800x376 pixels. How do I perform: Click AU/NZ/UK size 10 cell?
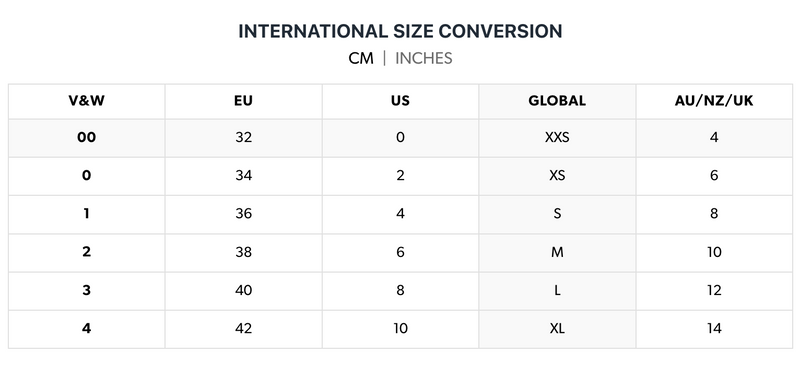[714, 253]
